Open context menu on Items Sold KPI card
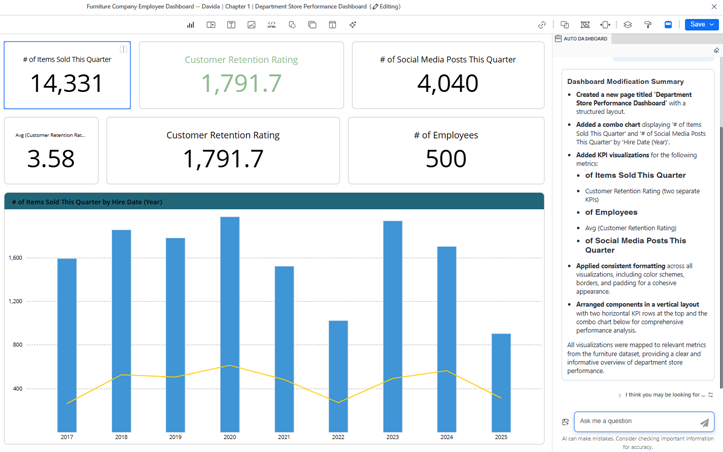The height and width of the screenshot is (452, 723). pyautogui.click(x=123, y=49)
